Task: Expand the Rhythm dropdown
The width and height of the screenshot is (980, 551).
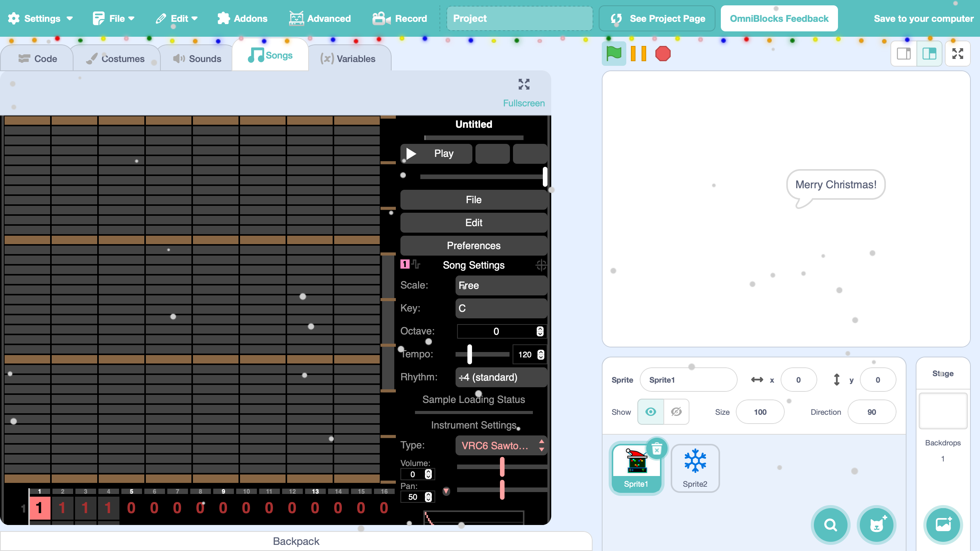Action: (501, 377)
